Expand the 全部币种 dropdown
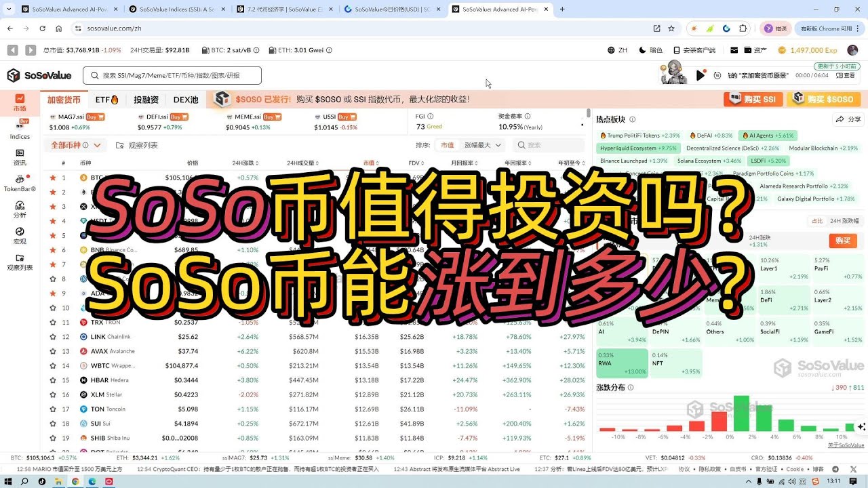 (x=76, y=145)
